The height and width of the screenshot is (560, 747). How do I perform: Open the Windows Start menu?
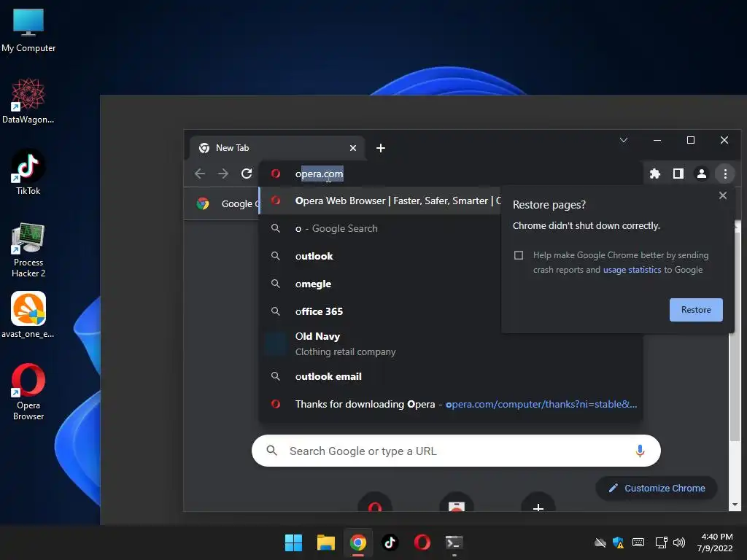tap(293, 542)
